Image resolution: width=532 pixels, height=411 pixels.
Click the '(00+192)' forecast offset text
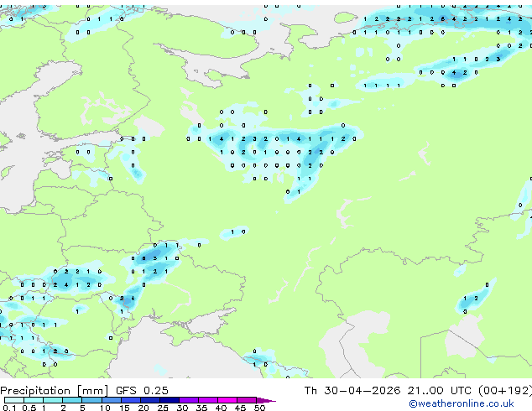tap(505, 391)
